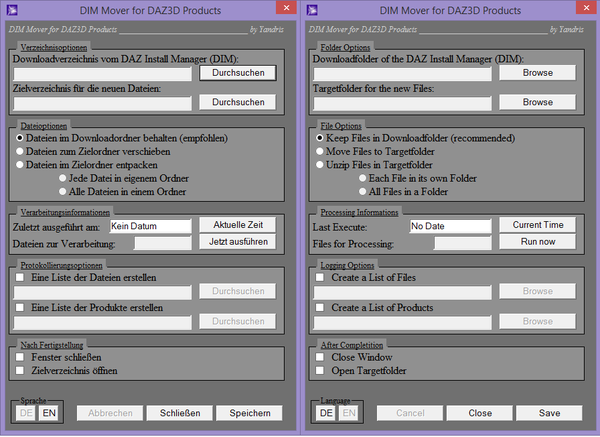The image size is (600, 437).
Task: Click the product list path field under 'Create a List of Products'
Action: 403,323
